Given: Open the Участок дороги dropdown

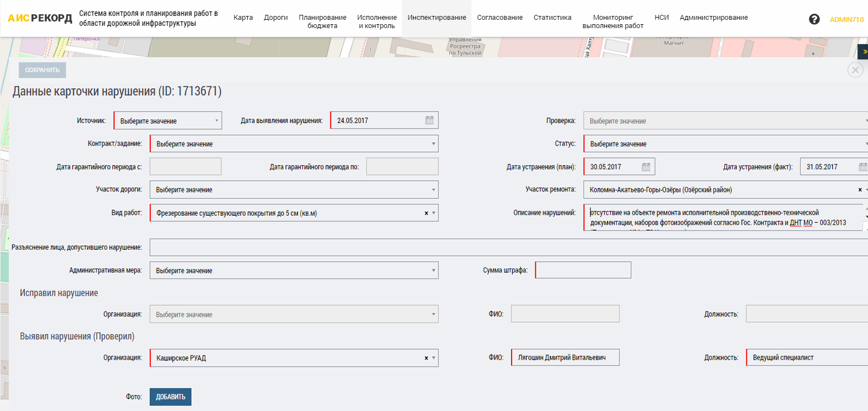Looking at the screenshot, I should pos(294,189).
